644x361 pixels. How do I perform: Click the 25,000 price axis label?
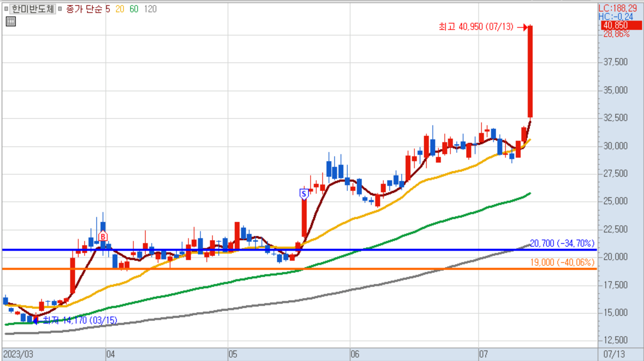tap(616, 201)
